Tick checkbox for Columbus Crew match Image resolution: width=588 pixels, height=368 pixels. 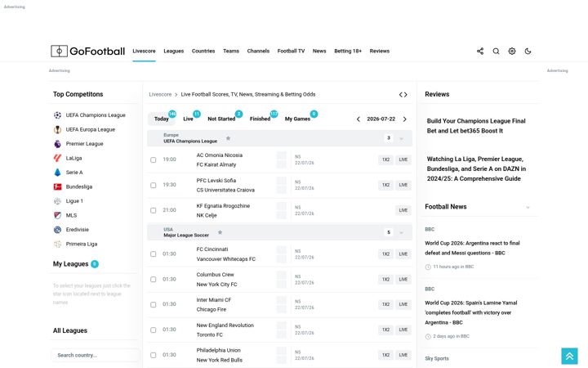pyautogui.click(x=153, y=280)
